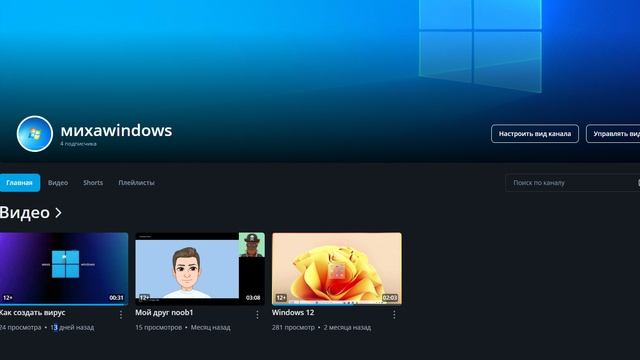Open the Как создать вирус video title
The width and height of the screenshot is (640, 360).
[32, 313]
